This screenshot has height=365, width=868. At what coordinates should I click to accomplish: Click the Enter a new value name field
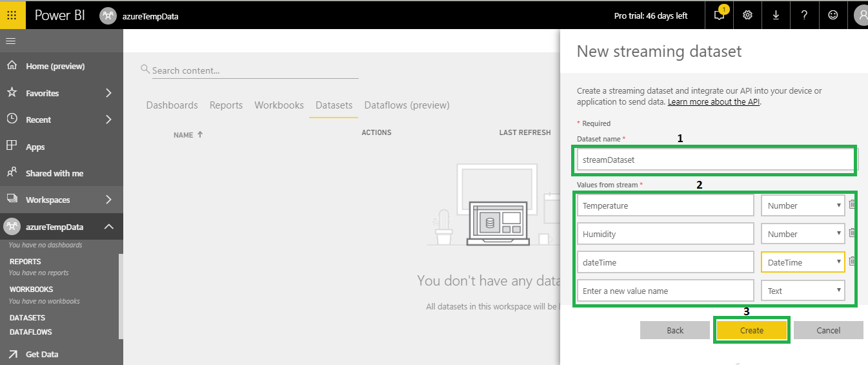click(x=665, y=291)
